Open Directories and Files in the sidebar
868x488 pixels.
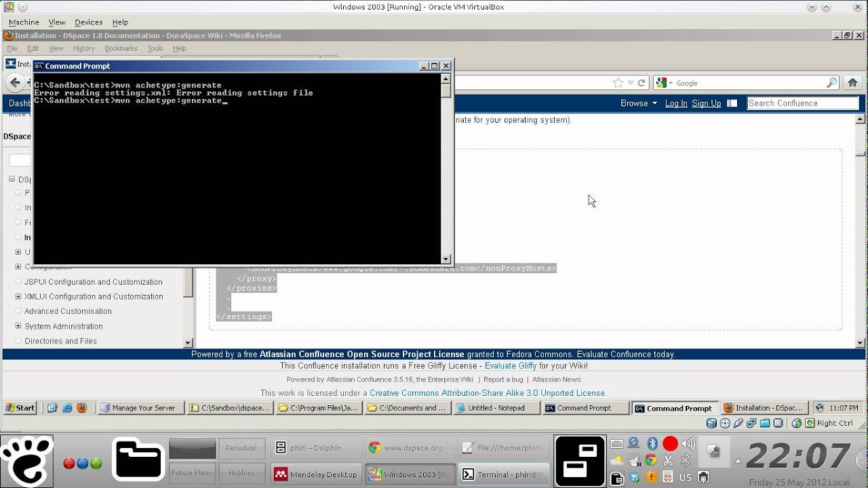tap(61, 341)
